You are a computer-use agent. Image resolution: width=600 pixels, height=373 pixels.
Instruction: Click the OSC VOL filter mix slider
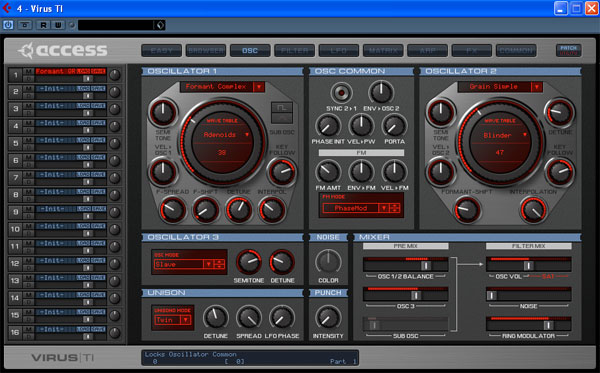(x=529, y=265)
